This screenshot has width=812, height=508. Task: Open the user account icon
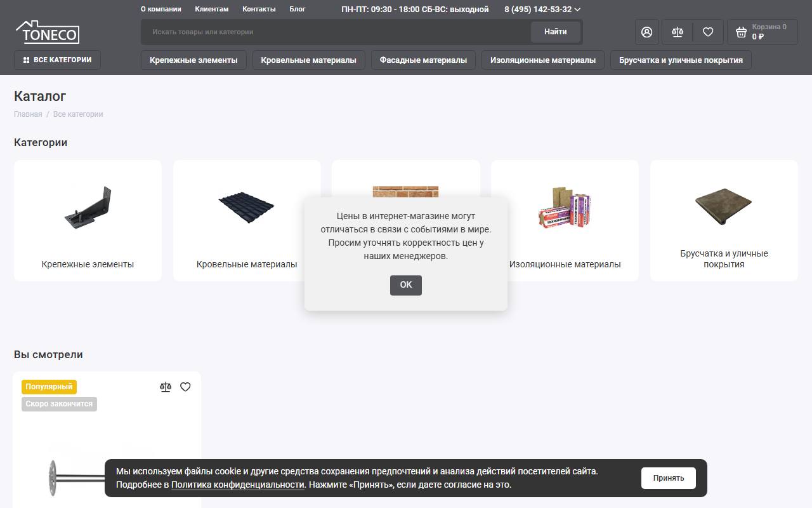[646, 32]
